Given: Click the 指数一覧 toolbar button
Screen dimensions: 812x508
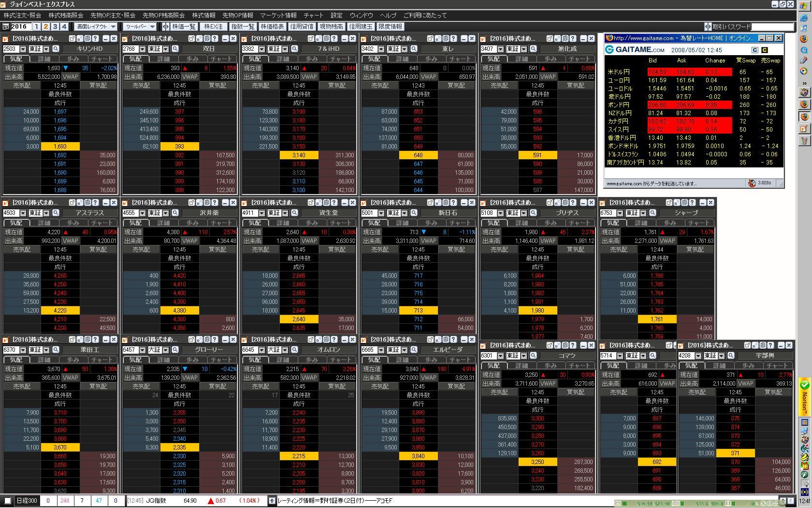Looking at the screenshot, I should [x=243, y=27].
